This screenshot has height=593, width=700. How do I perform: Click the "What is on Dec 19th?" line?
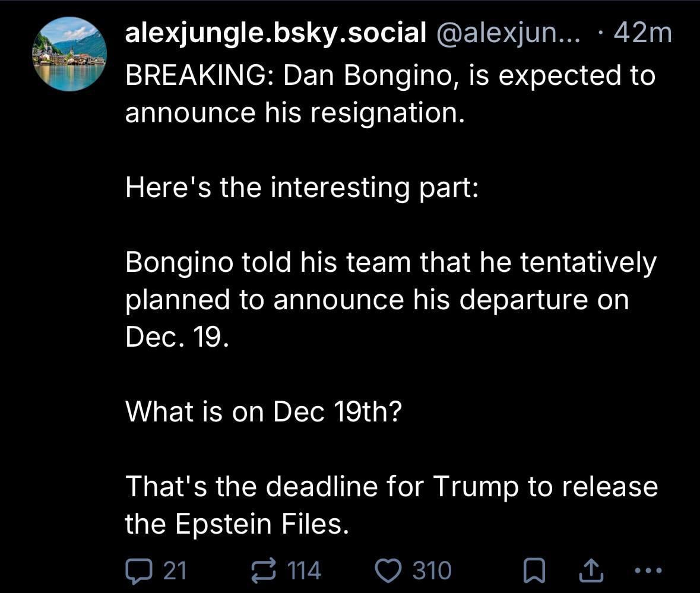pyautogui.click(x=264, y=411)
